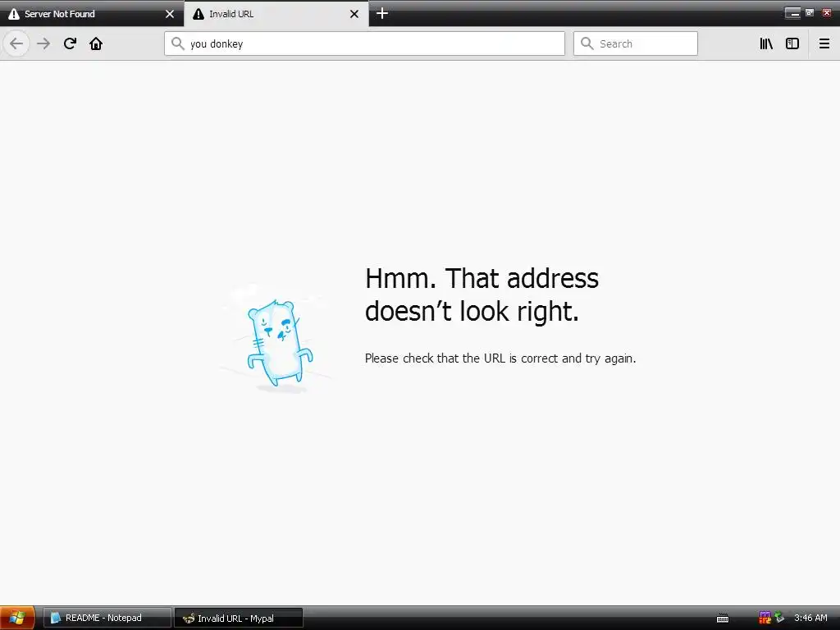Close the Invalid URL tab

(x=354, y=14)
